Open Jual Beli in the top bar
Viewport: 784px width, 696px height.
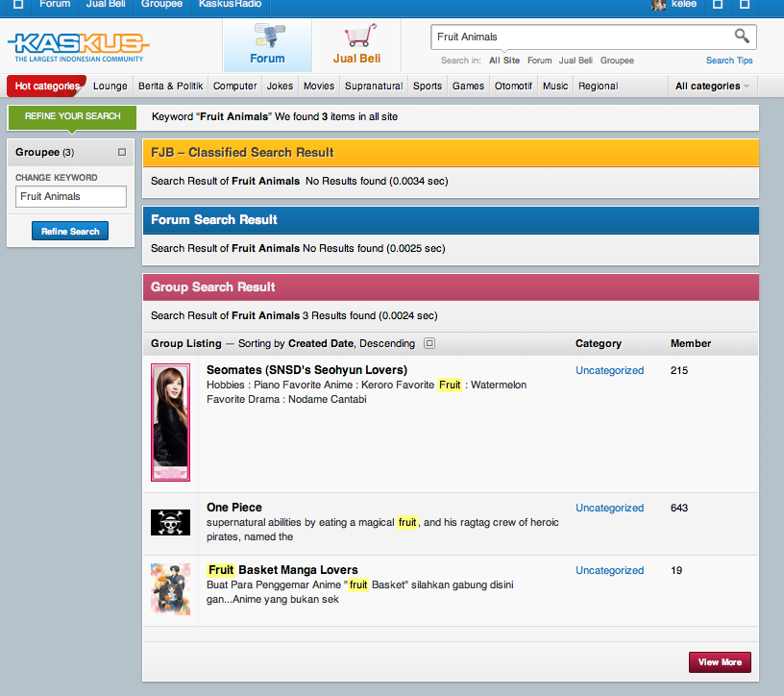pos(106,4)
